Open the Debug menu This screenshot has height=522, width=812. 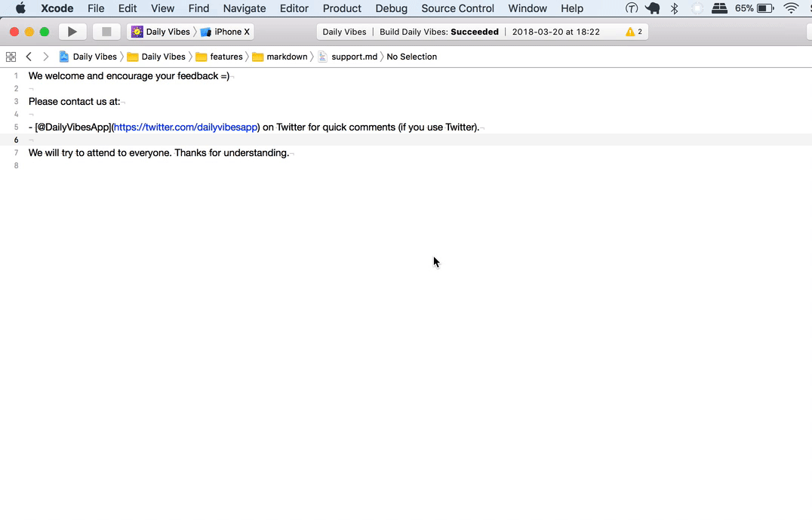(x=392, y=8)
